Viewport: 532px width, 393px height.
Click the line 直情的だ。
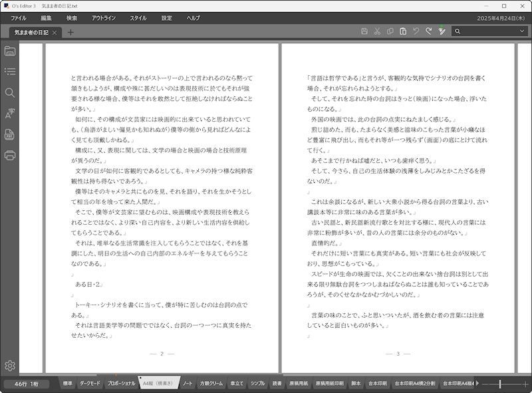(x=325, y=243)
